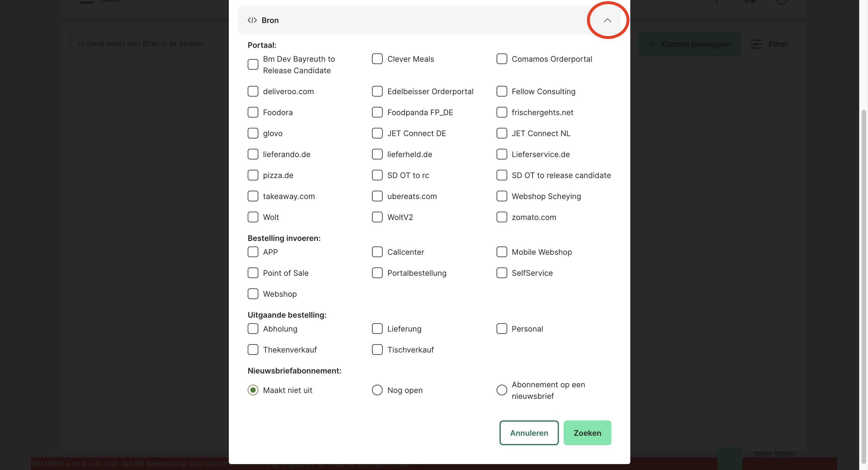Check the Wolt portal checkbox

point(253,217)
